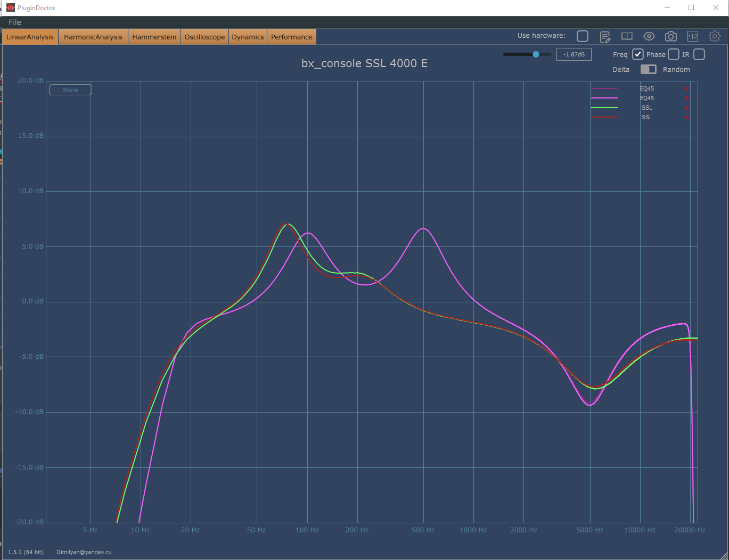This screenshot has width=729, height=560.
Task: Click the 1.5.1 (64 bit) version text
Action: coord(26,552)
